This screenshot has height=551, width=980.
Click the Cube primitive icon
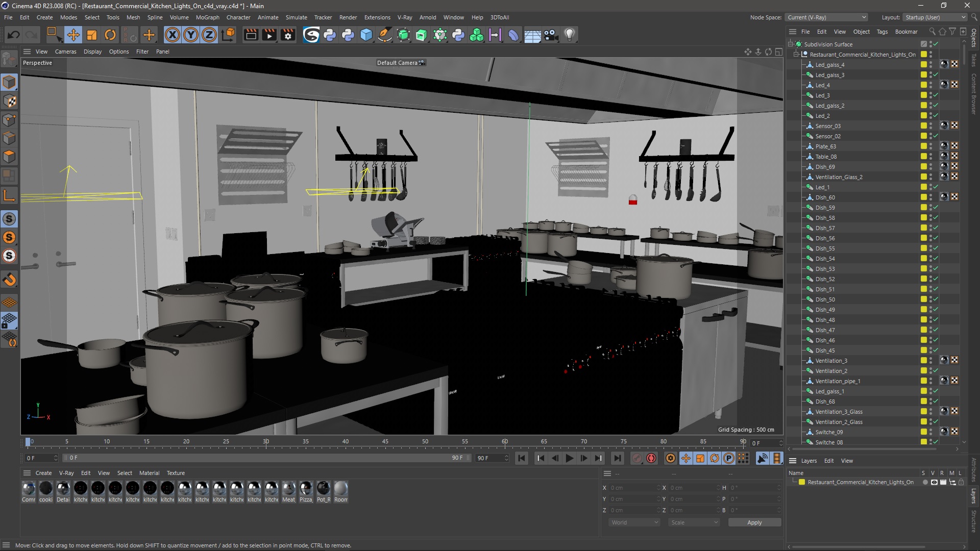[x=366, y=35]
